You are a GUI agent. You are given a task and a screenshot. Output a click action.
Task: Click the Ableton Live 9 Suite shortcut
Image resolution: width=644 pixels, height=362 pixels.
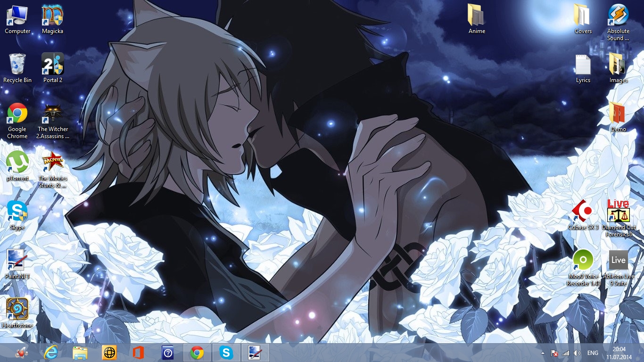tap(619, 268)
